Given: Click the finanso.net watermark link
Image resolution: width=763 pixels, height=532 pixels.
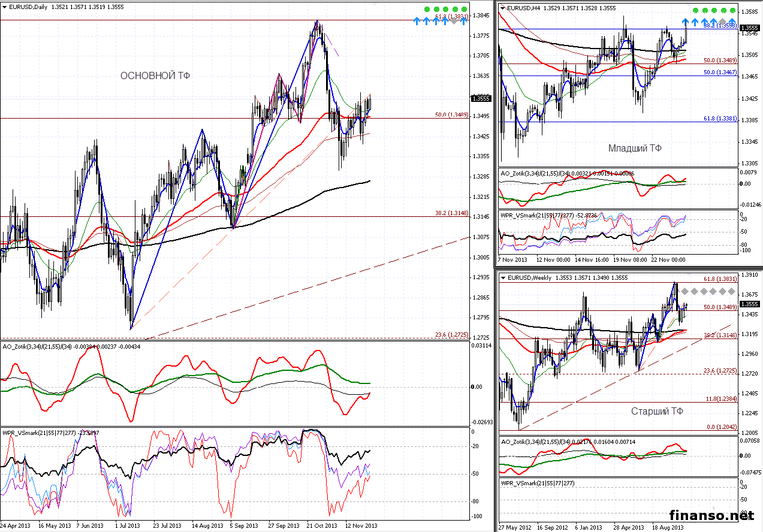Looking at the screenshot, I should 711,515.
